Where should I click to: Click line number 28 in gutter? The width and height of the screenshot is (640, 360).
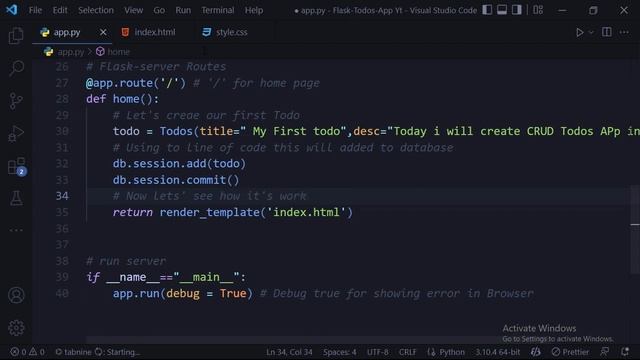pos(62,99)
